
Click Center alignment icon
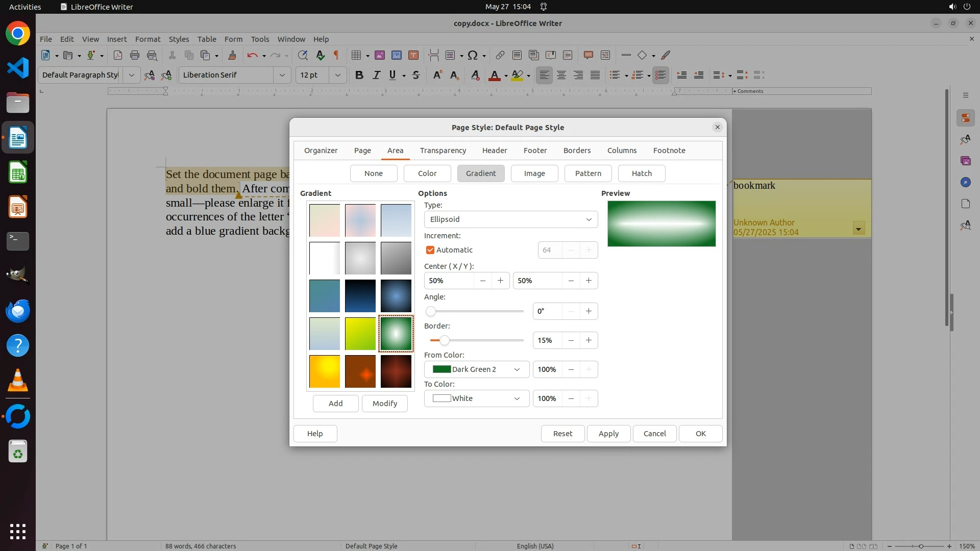[561, 75]
